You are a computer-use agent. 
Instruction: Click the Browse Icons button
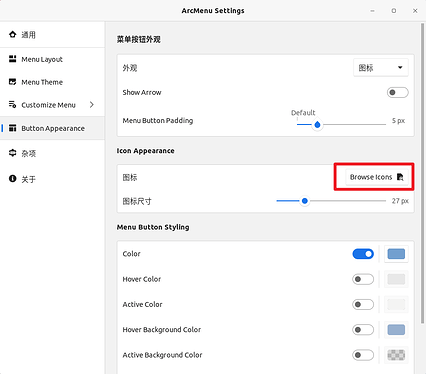pyautogui.click(x=377, y=177)
